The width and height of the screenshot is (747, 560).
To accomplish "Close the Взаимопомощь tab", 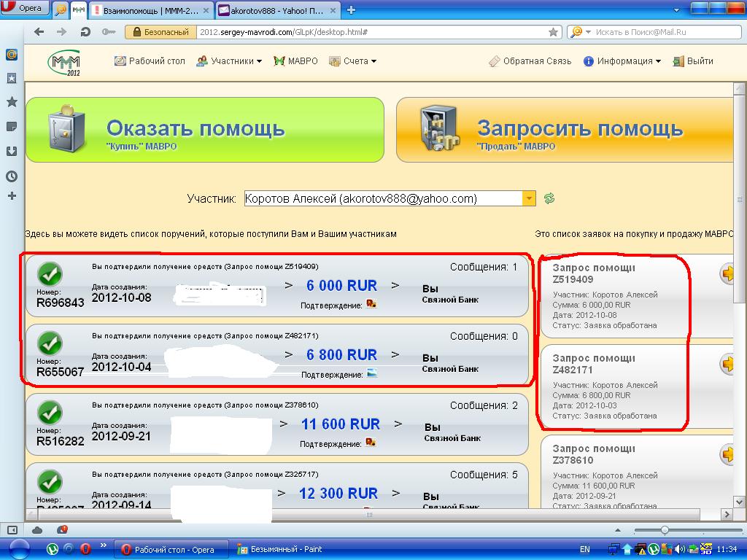I will [x=206, y=10].
